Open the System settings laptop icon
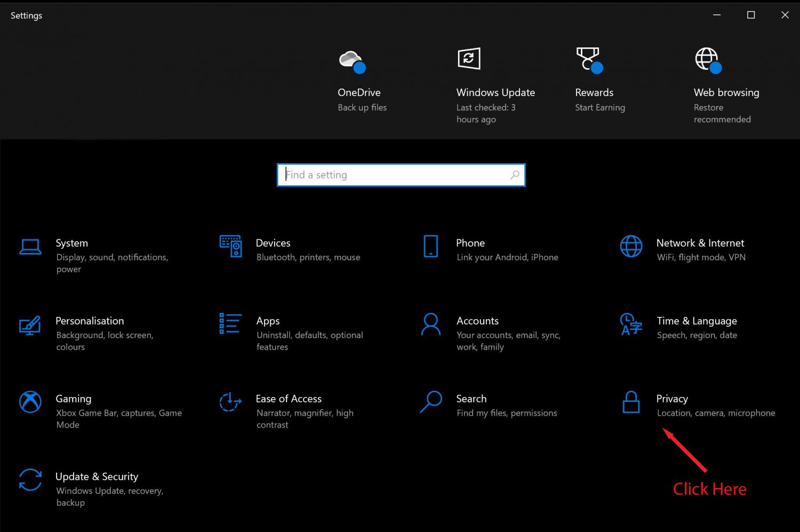 click(x=30, y=247)
